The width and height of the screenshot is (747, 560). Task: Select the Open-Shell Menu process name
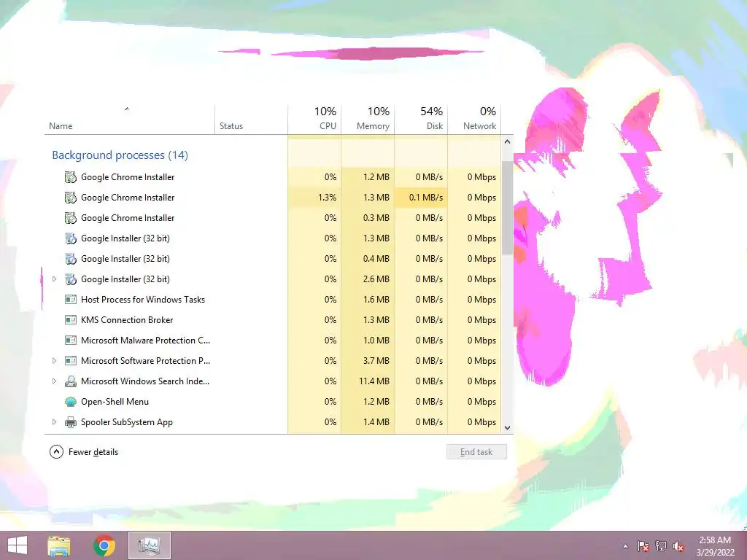115,402
